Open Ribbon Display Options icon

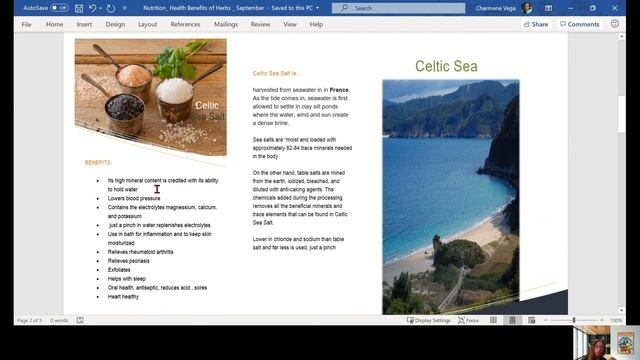(x=548, y=8)
